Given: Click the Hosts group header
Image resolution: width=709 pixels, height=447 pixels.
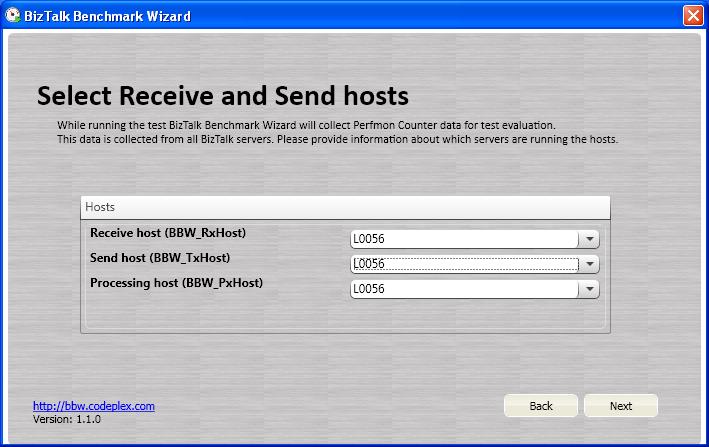Looking at the screenshot, I should tap(345, 207).
